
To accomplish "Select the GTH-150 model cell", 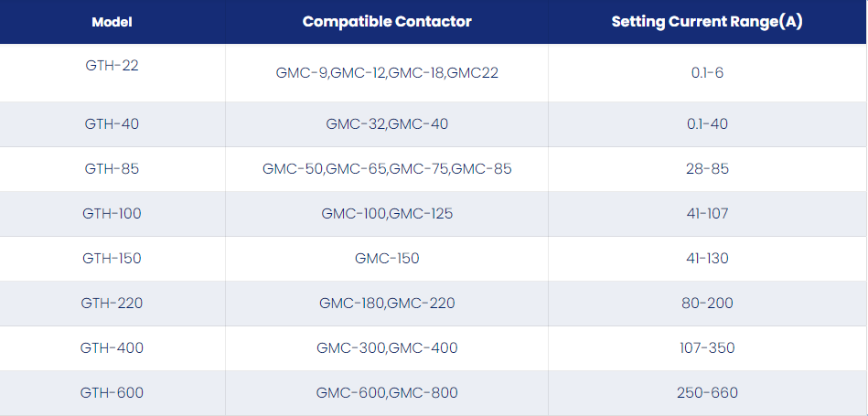I will [x=113, y=259].
